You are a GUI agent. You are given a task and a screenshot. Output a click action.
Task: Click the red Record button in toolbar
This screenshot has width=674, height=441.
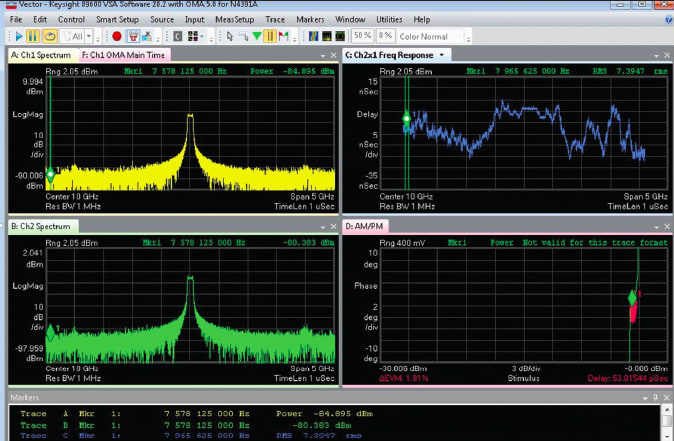[x=117, y=36]
